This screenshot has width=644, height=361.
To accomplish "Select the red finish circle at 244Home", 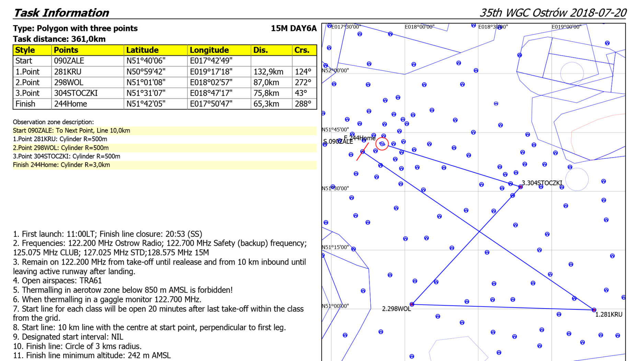I will 382,144.
